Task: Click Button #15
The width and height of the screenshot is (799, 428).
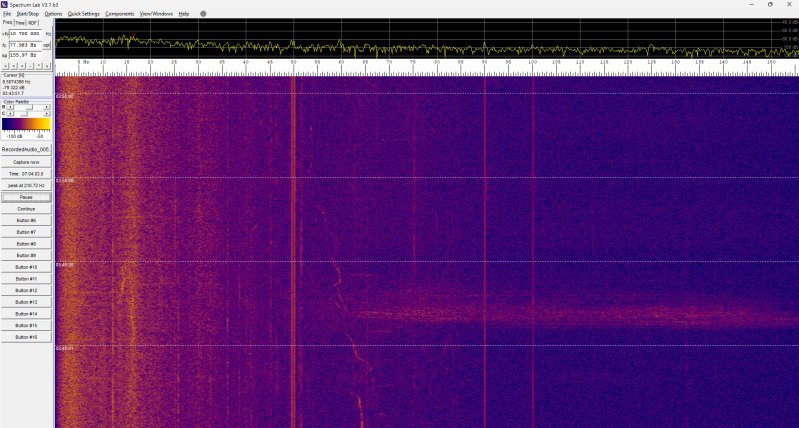Action: tap(26, 325)
